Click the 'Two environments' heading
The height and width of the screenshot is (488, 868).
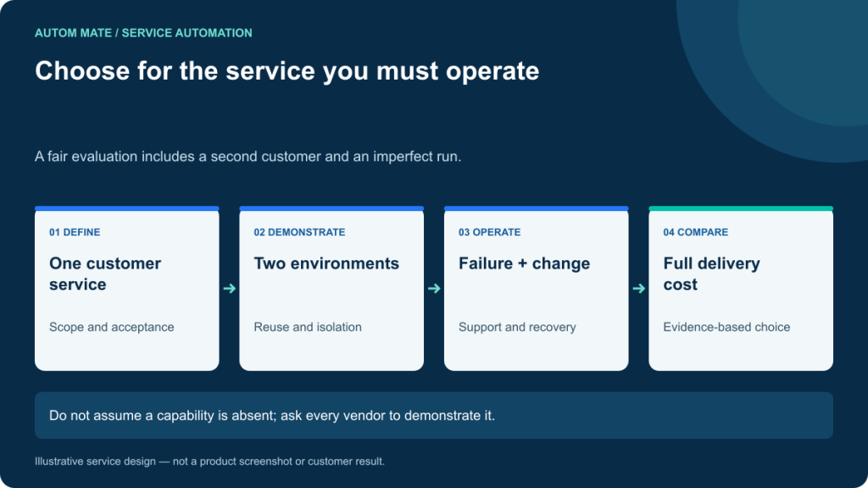click(x=326, y=263)
